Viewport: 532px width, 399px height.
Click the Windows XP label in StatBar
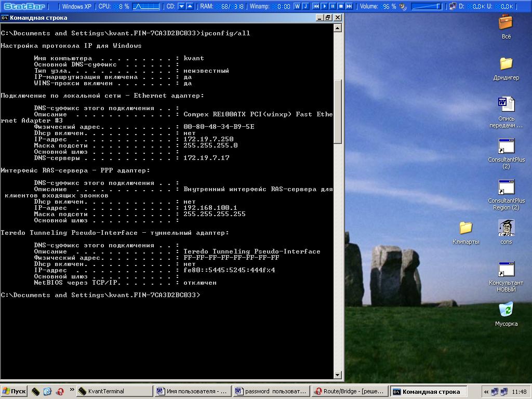(x=77, y=6)
